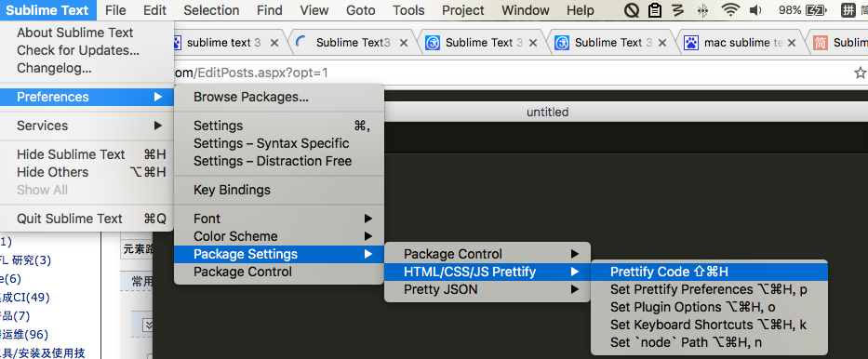Click the battery 98% indicator
868x359 pixels.
(803, 10)
